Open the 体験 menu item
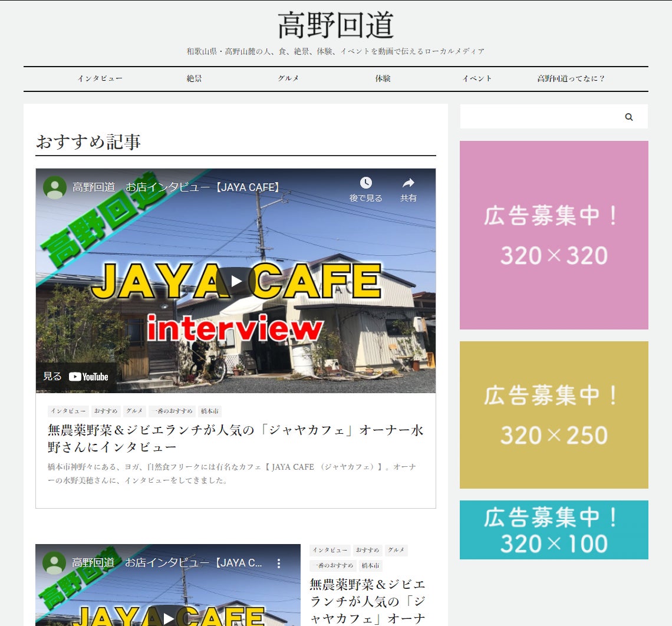 click(383, 78)
